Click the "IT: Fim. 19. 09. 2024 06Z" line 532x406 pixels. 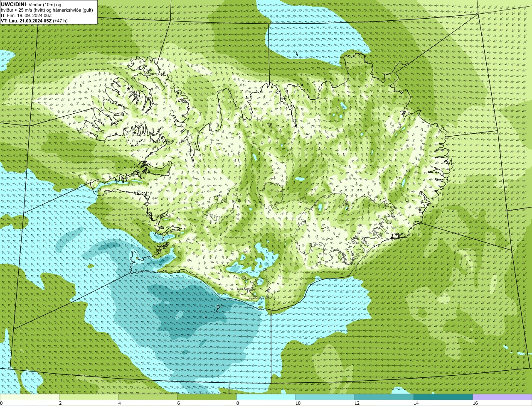click(26, 15)
